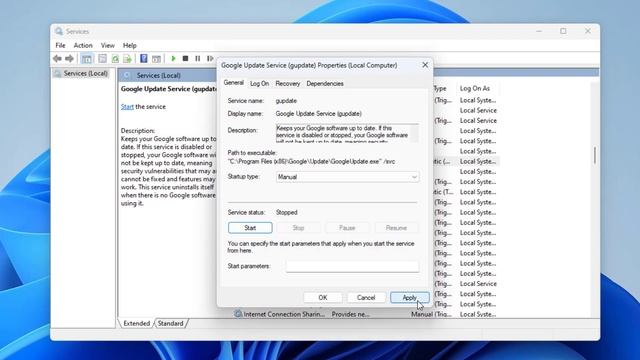Switch to the Log On tab
The width and height of the screenshot is (640, 360).
coord(260,83)
